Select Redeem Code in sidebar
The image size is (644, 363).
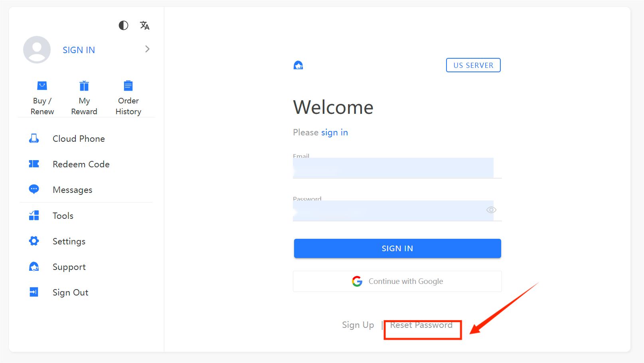tap(81, 164)
